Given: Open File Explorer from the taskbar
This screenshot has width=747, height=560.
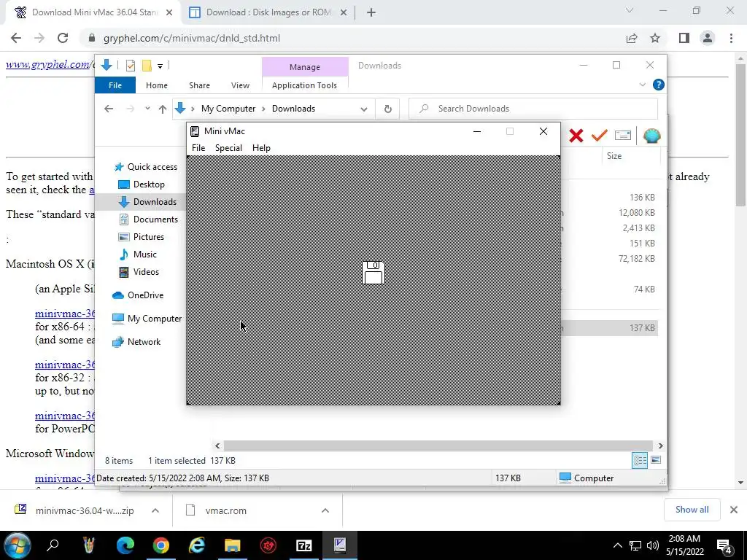Looking at the screenshot, I should click(x=233, y=545).
